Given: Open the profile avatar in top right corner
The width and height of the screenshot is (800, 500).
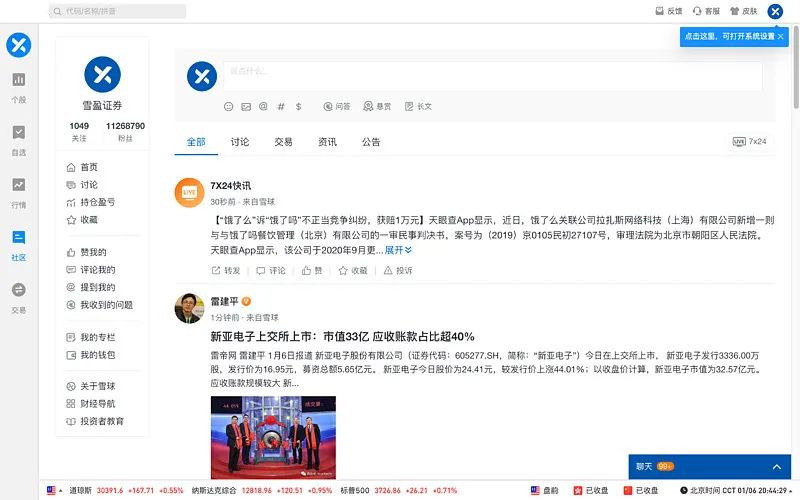Looking at the screenshot, I should click(775, 11).
